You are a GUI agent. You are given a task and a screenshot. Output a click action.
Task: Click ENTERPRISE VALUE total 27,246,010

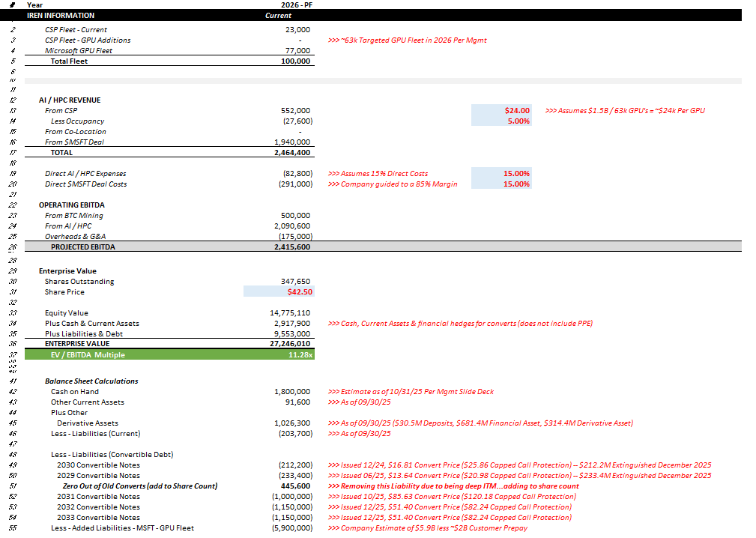[290, 344]
